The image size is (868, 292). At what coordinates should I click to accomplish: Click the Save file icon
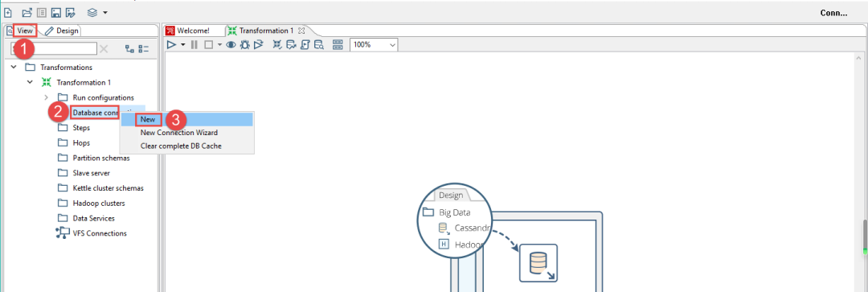coord(56,12)
